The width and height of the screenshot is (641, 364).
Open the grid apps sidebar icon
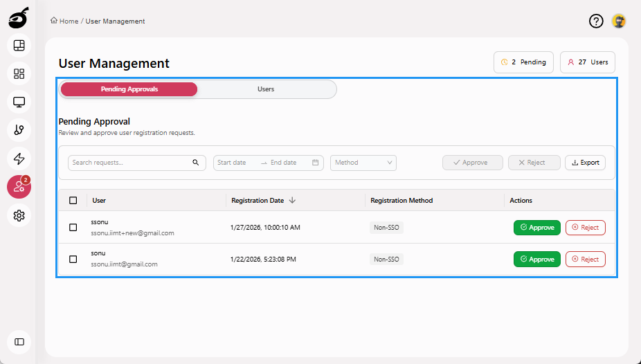coord(19,74)
